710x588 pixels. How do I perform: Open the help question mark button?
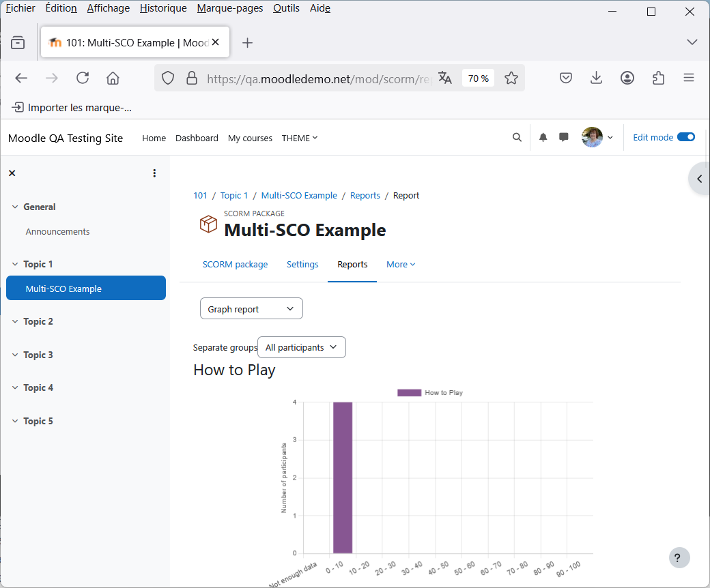click(679, 558)
